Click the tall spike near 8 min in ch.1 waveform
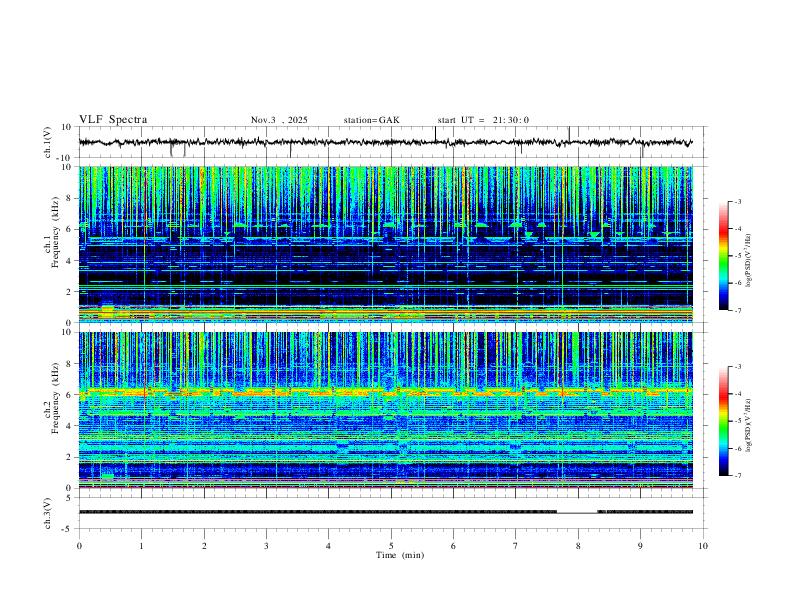 click(569, 134)
